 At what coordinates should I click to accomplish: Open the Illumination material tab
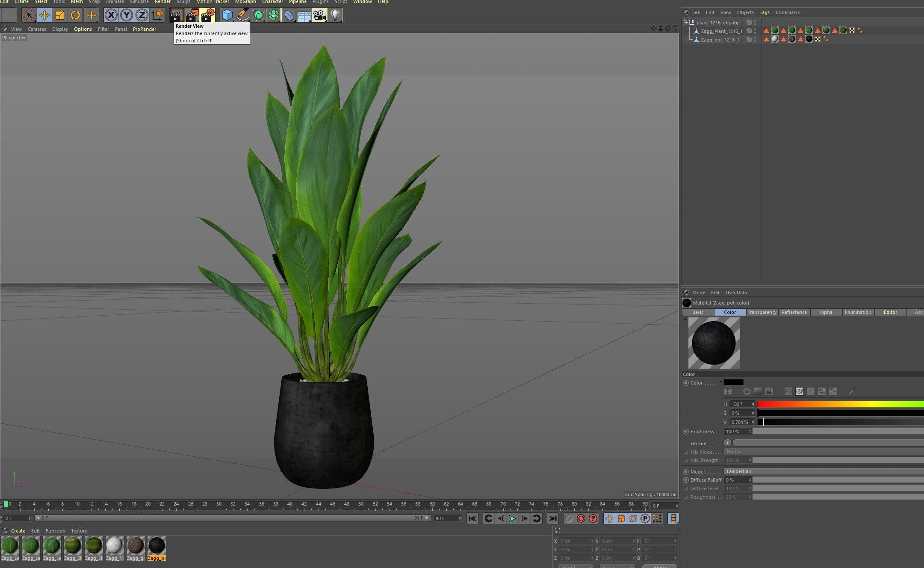point(858,312)
